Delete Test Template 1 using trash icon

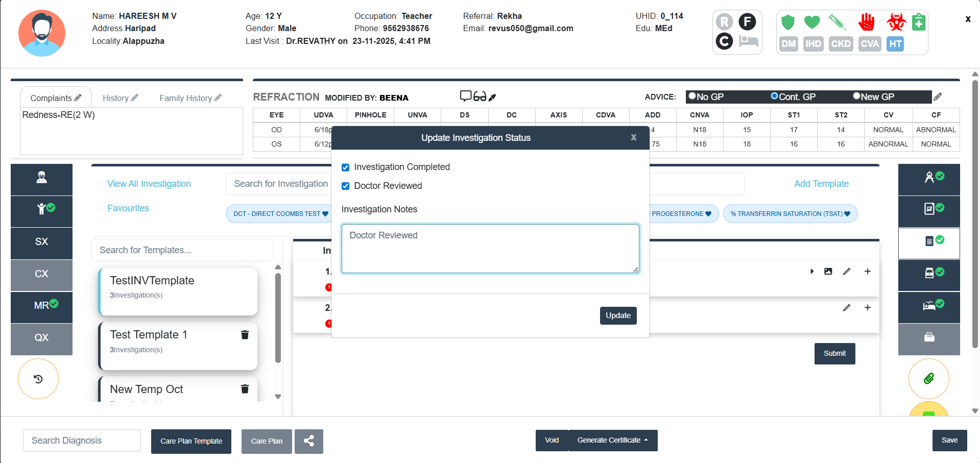pyautogui.click(x=245, y=335)
